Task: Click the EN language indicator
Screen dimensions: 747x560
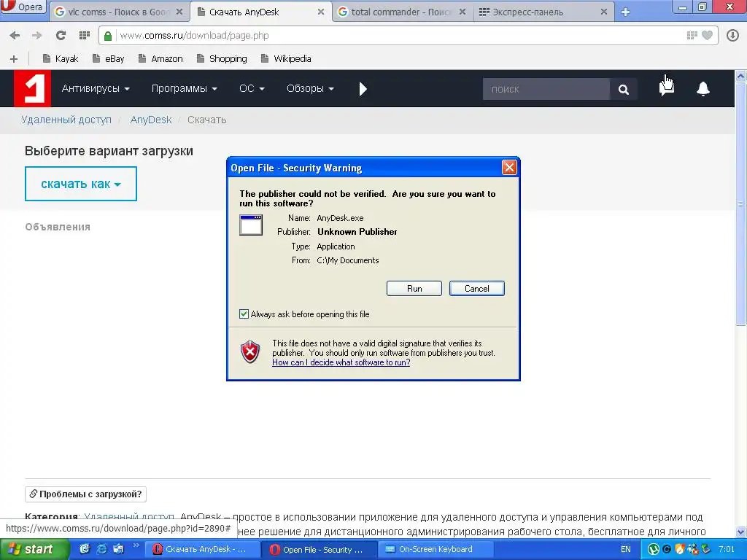Action: click(625, 550)
